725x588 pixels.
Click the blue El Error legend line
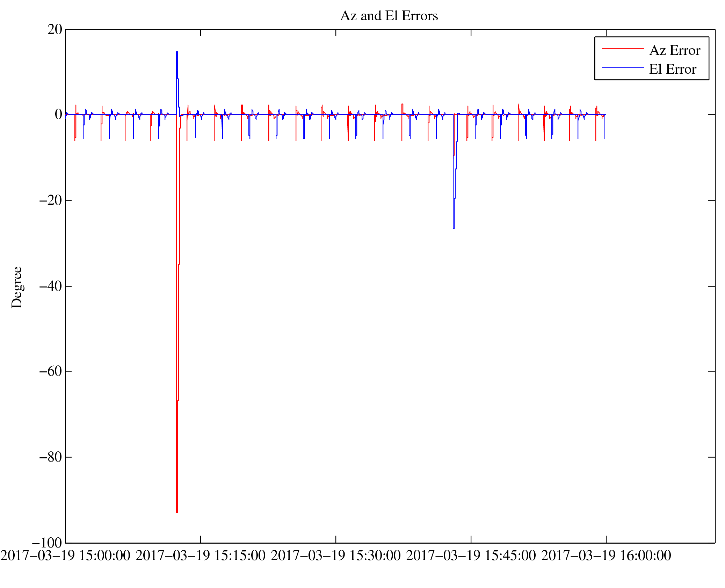point(623,67)
